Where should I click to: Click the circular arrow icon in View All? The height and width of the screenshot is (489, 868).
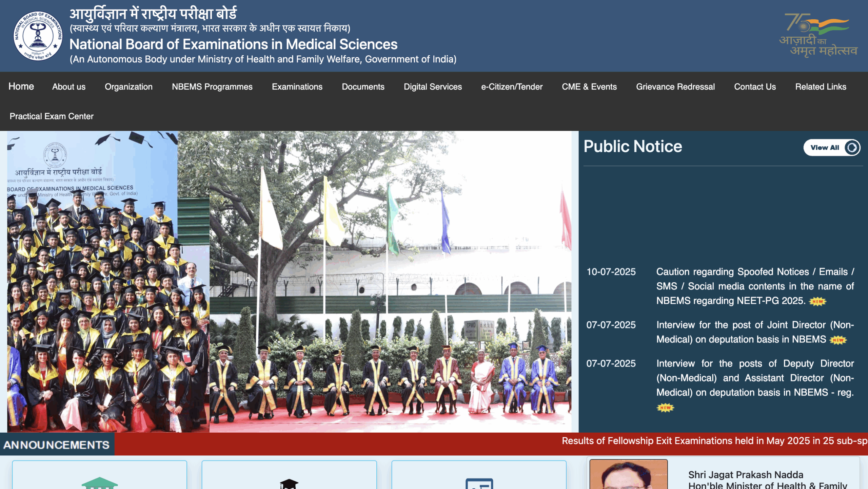click(x=852, y=148)
